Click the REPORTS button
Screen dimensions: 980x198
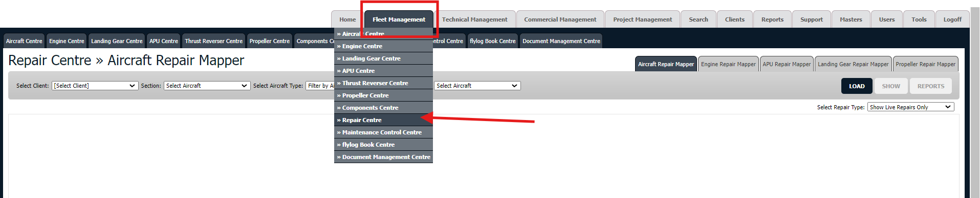931,86
